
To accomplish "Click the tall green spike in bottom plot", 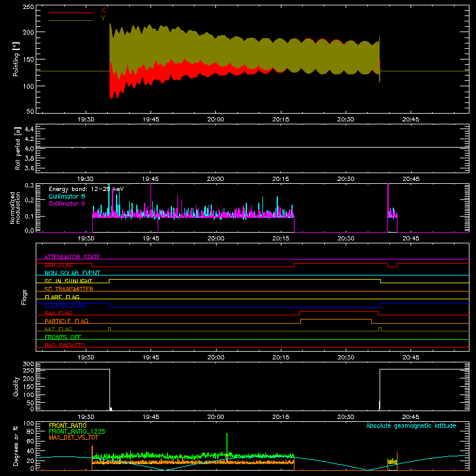I will click(227, 444).
